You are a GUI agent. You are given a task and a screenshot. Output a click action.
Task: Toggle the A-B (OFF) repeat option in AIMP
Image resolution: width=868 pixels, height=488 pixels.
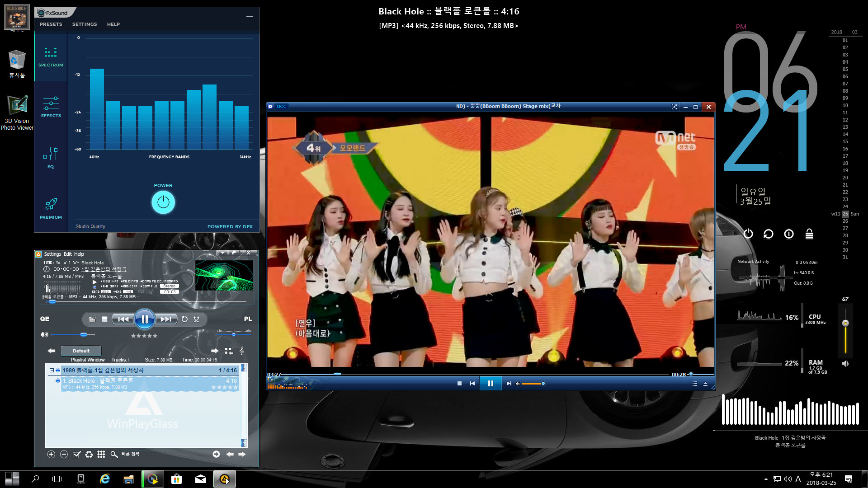109,286
